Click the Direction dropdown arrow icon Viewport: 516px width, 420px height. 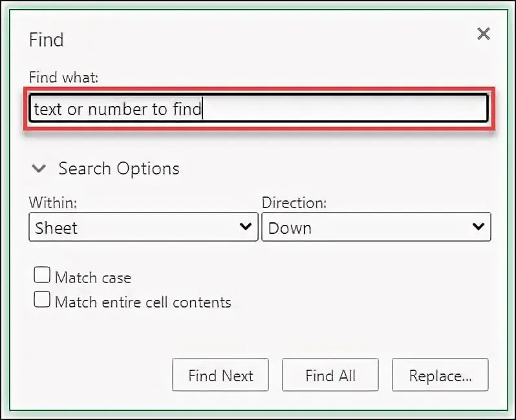coord(478,227)
